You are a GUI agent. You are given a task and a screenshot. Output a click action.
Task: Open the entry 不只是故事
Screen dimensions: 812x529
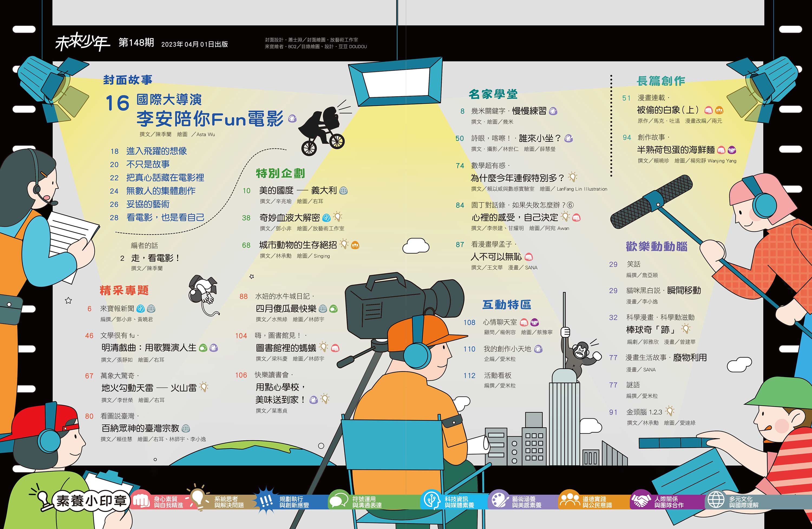point(148,164)
